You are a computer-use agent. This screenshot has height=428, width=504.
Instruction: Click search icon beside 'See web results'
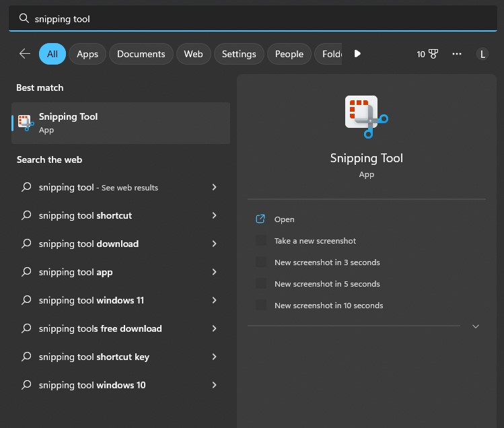(x=26, y=187)
